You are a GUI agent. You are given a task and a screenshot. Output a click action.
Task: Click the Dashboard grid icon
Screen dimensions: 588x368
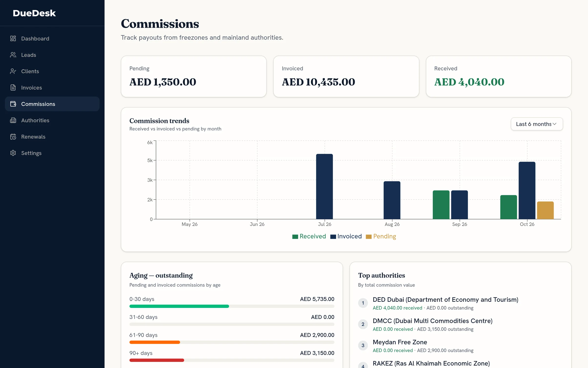13,39
